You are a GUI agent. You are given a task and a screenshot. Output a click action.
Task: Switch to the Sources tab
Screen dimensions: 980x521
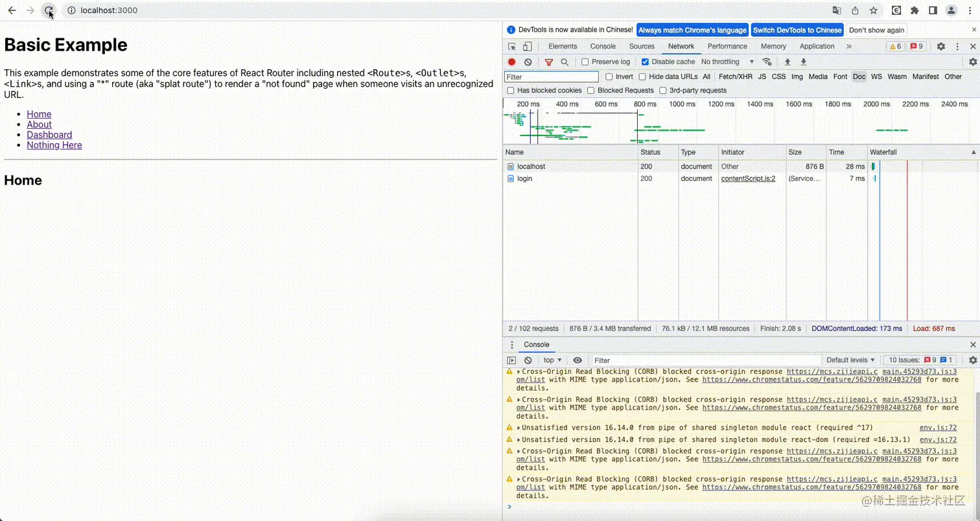coord(642,47)
